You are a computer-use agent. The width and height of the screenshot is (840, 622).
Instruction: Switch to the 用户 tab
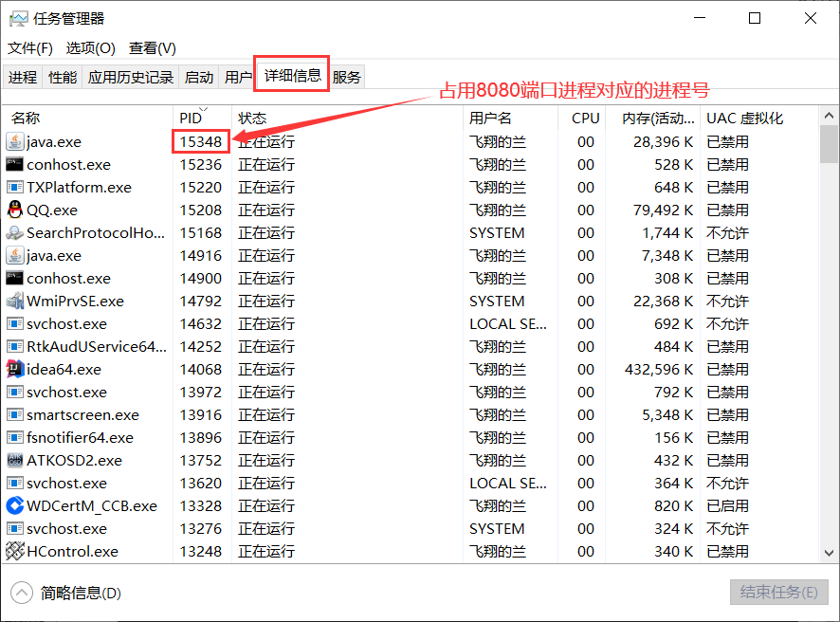(238, 77)
